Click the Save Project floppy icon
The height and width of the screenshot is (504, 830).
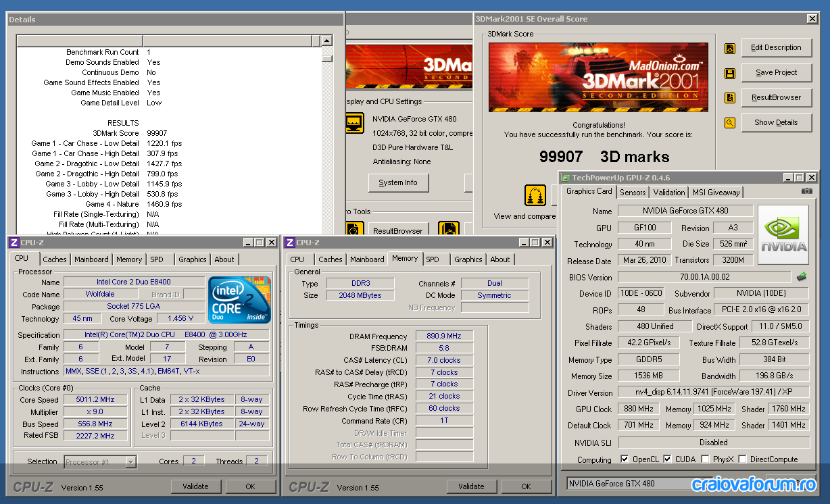point(730,73)
